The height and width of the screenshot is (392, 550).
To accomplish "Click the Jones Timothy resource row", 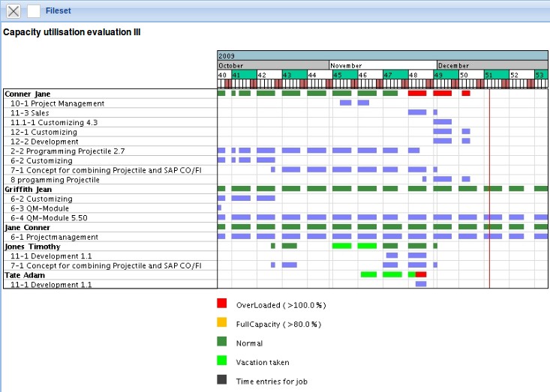I will 32,246.
